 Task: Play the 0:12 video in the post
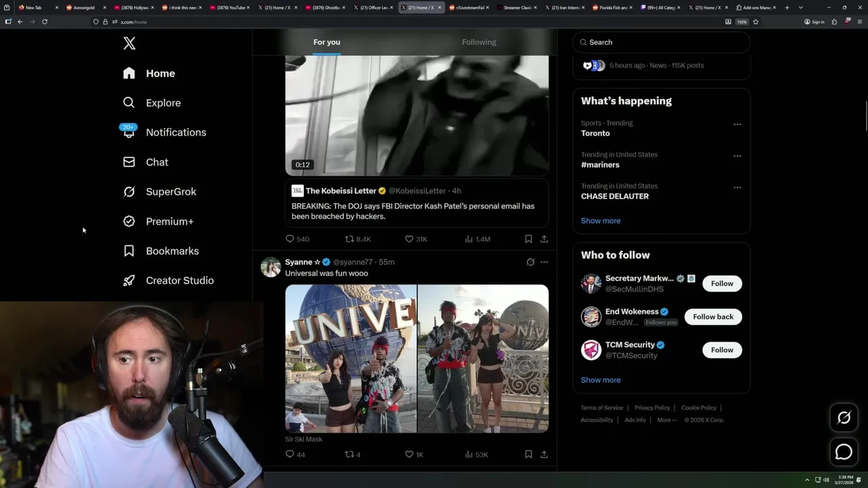416,115
